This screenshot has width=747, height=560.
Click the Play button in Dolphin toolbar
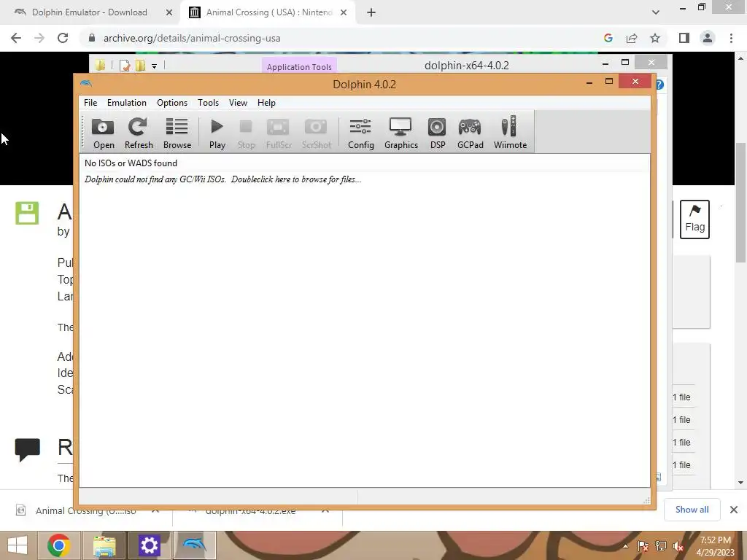pos(217,133)
